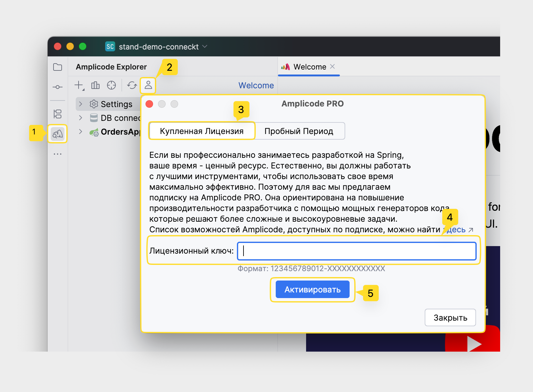The image size is (533, 392).
Task: Open the account user icon in toolbar
Action: pyautogui.click(x=148, y=85)
